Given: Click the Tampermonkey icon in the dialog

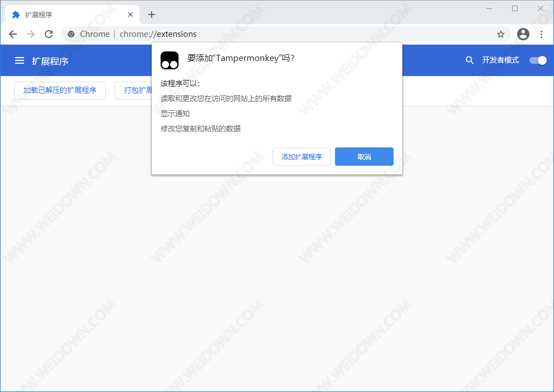Looking at the screenshot, I should [x=170, y=60].
